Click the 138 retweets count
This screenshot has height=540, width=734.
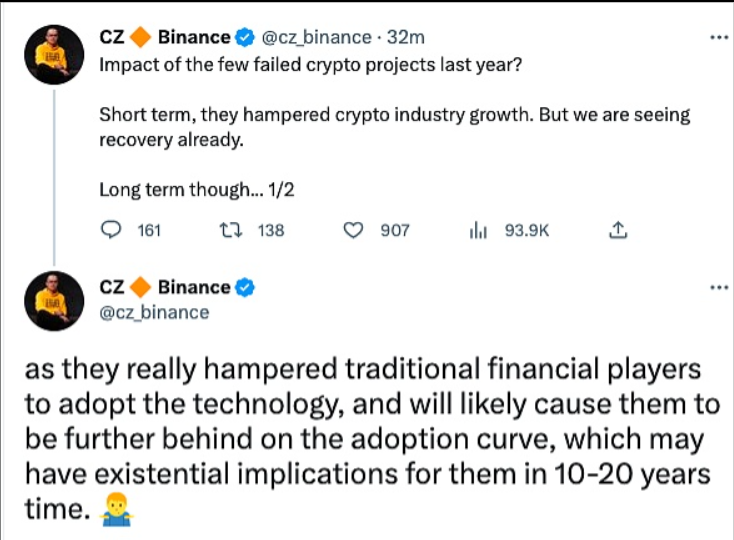coord(271,230)
